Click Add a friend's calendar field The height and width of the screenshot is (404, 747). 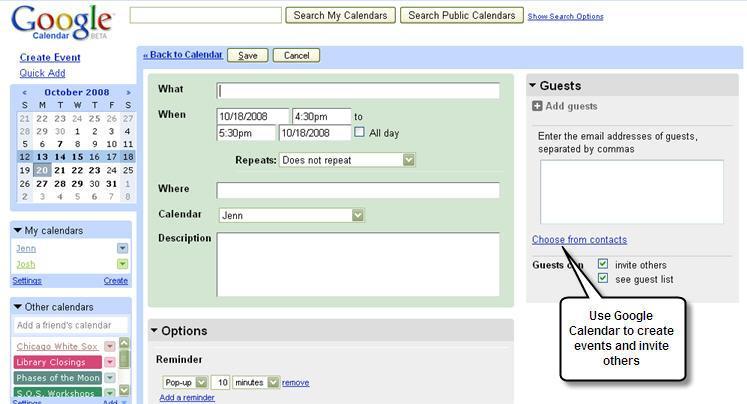[71, 325]
